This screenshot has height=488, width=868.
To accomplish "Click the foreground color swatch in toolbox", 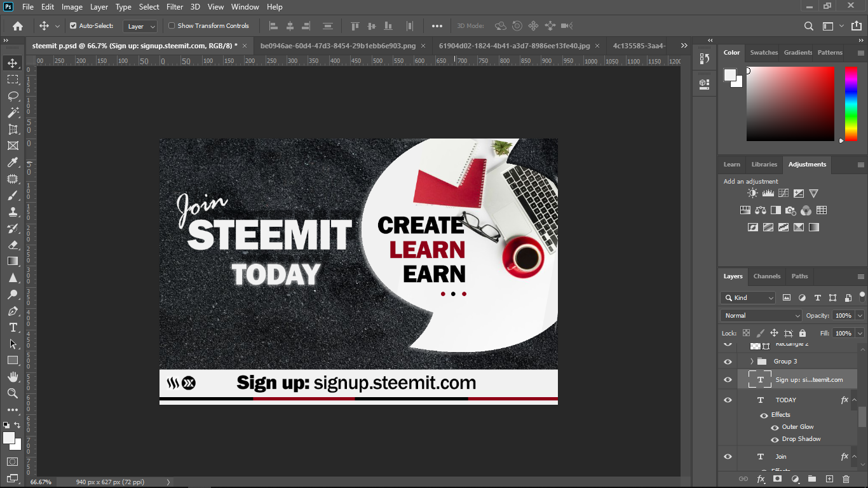I will [9, 438].
